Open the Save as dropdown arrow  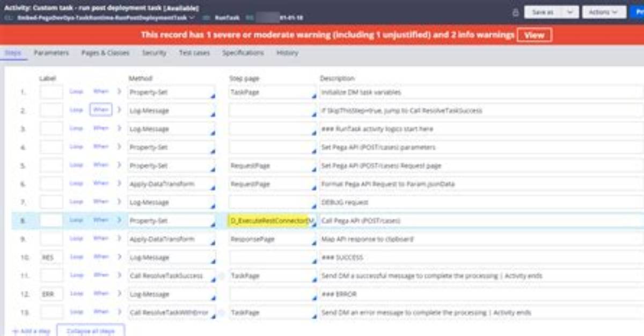[570, 12]
